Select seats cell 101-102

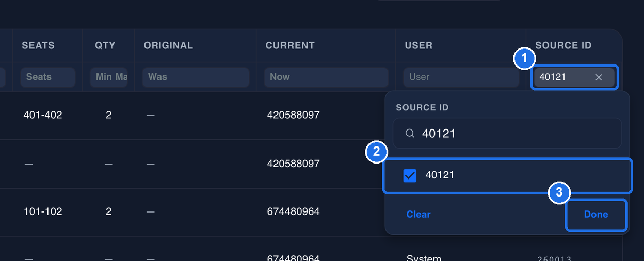[43, 211]
